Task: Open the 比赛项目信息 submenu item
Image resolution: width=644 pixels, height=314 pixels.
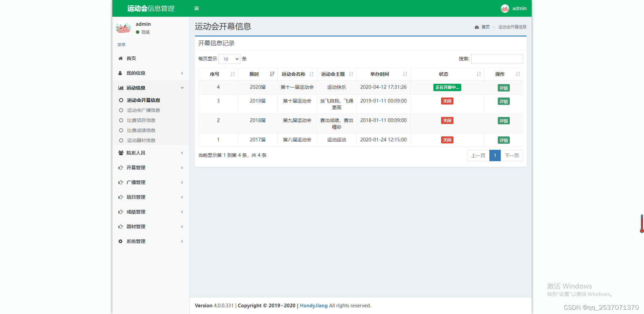Action: [x=141, y=120]
